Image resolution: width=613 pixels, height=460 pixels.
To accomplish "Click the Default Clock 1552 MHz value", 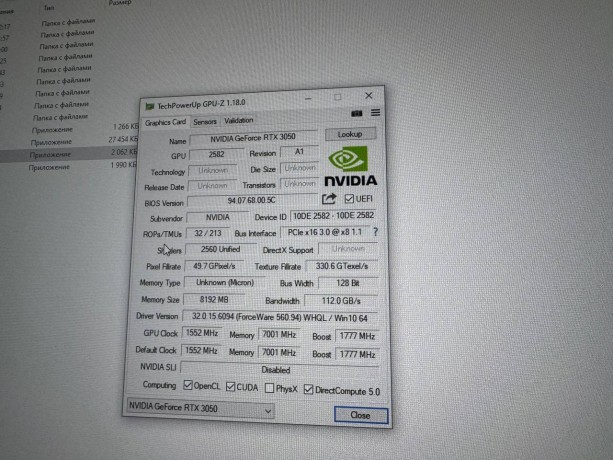I will tap(201, 351).
